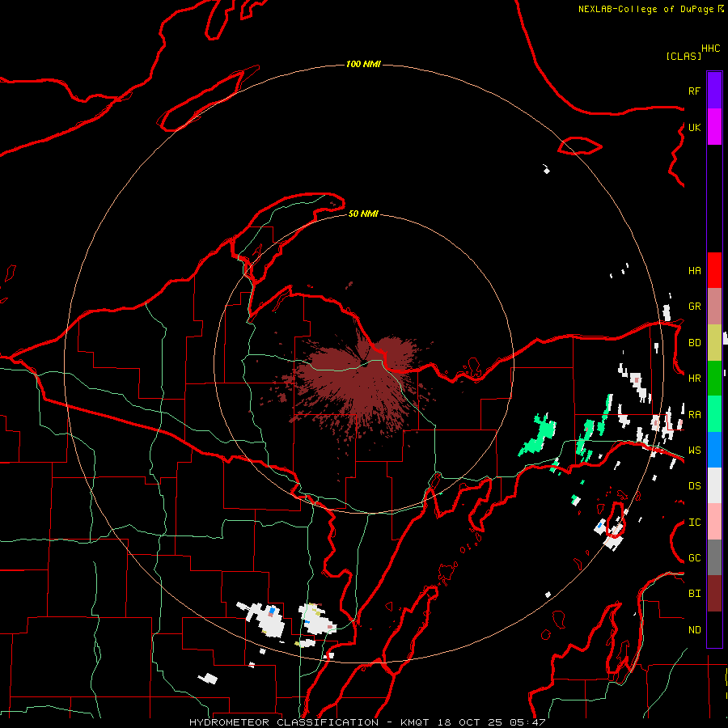Click the NEXLAB-College of DuPage credit text
The width and height of the screenshot is (728, 728).
point(645,9)
